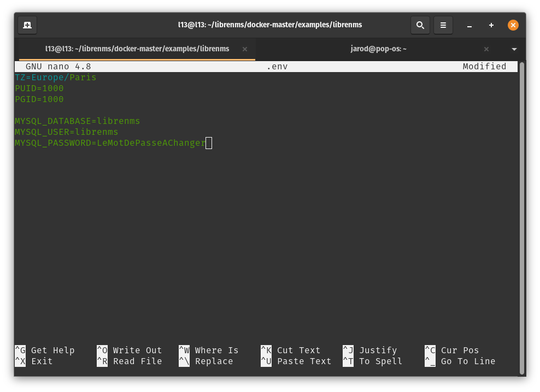Click the ^U Paste Text shortcut
The height and width of the screenshot is (392, 540).
pos(296,361)
